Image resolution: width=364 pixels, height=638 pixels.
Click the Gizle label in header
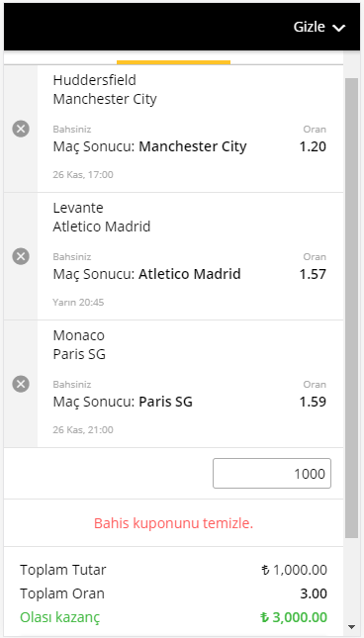click(x=309, y=27)
